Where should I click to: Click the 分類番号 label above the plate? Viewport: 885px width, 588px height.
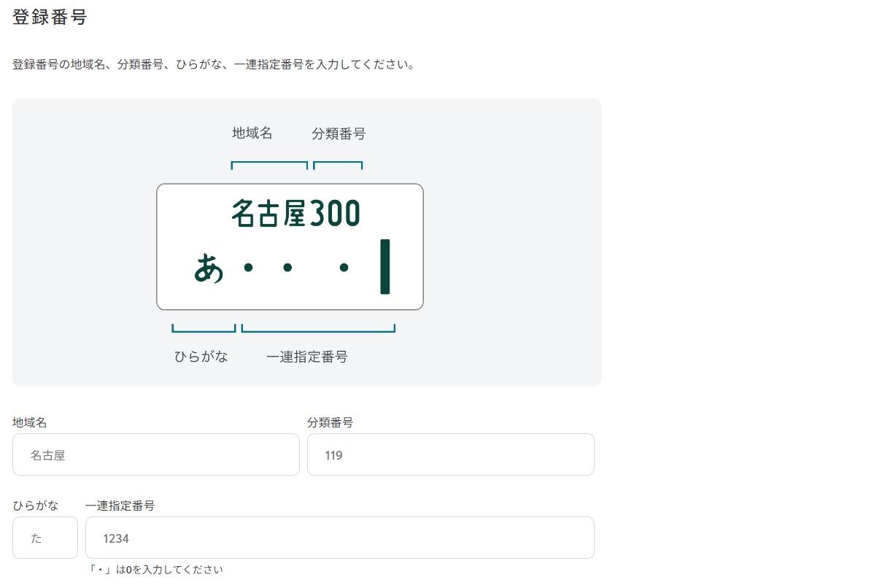(339, 134)
